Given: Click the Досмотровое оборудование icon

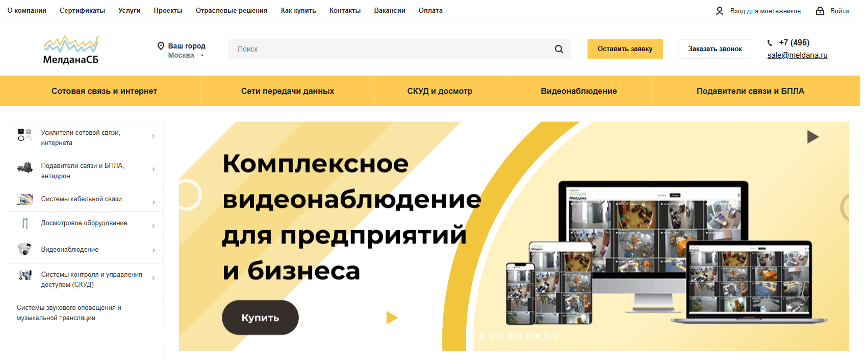Looking at the screenshot, I should (24, 223).
